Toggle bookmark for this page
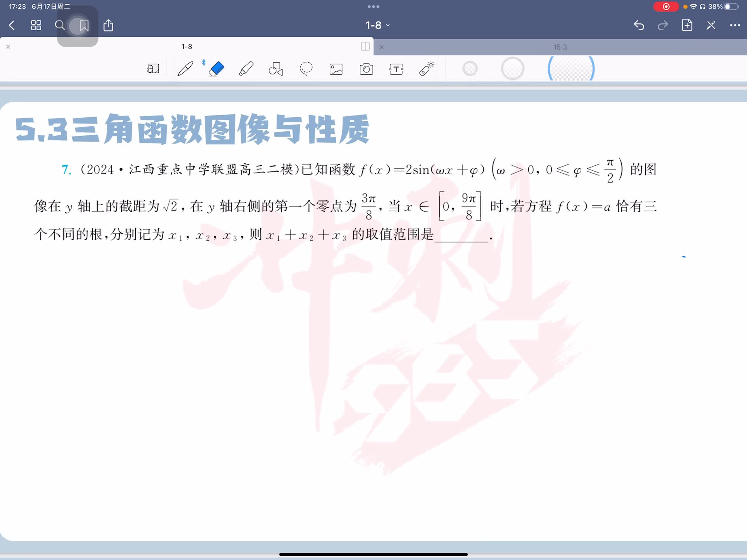The width and height of the screenshot is (747, 560). click(84, 25)
